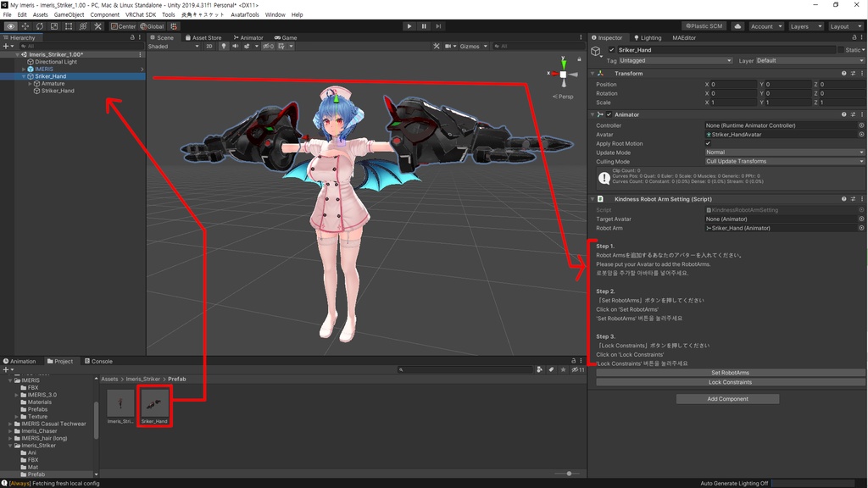Open the Shaded draw mode dropdown
Screen dimensions: 868x488
coord(173,47)
